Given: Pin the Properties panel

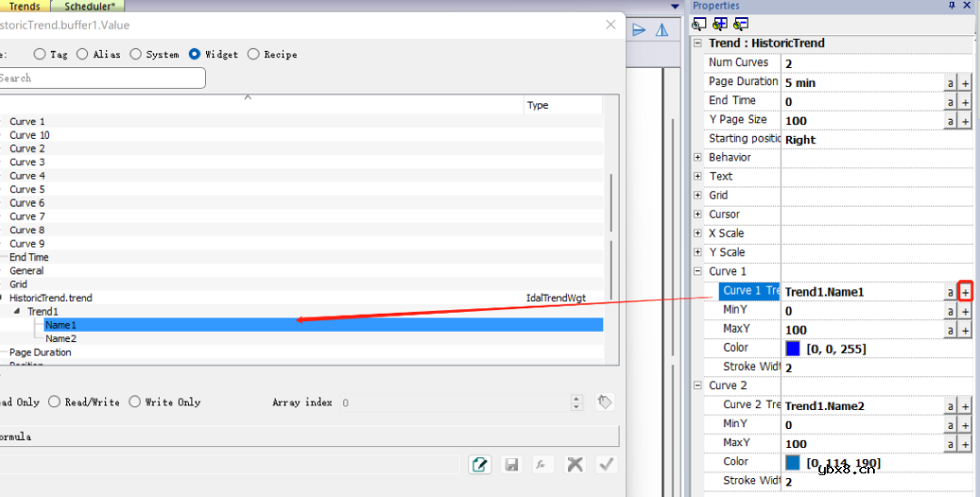Looking at the screenshot, I should [x=951, y=5].
